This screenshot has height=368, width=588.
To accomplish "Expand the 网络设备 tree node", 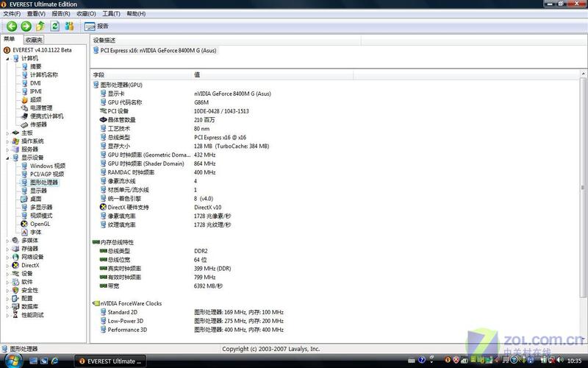I will tap(7, 257).
